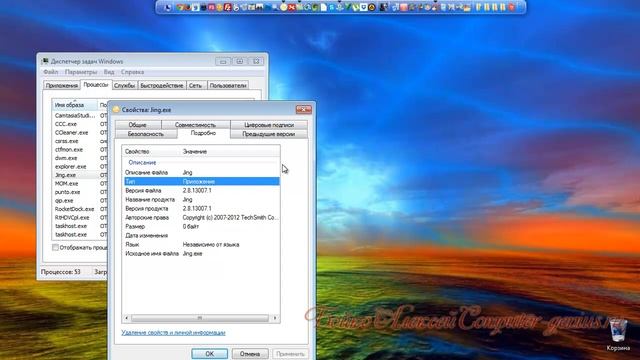The height and width of the screenshot is (360, 640).
Task: Close the Jing.exe properties dialog
Action: (304, 109)
